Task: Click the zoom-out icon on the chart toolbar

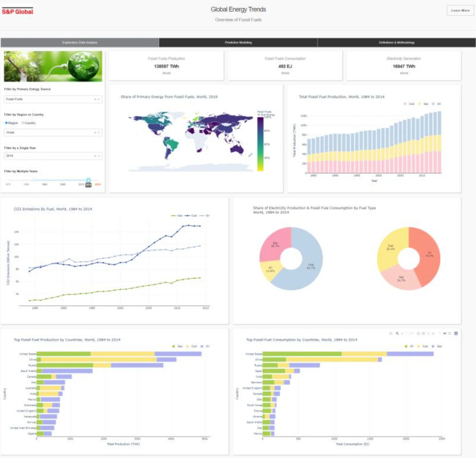Action: point(423,334)
